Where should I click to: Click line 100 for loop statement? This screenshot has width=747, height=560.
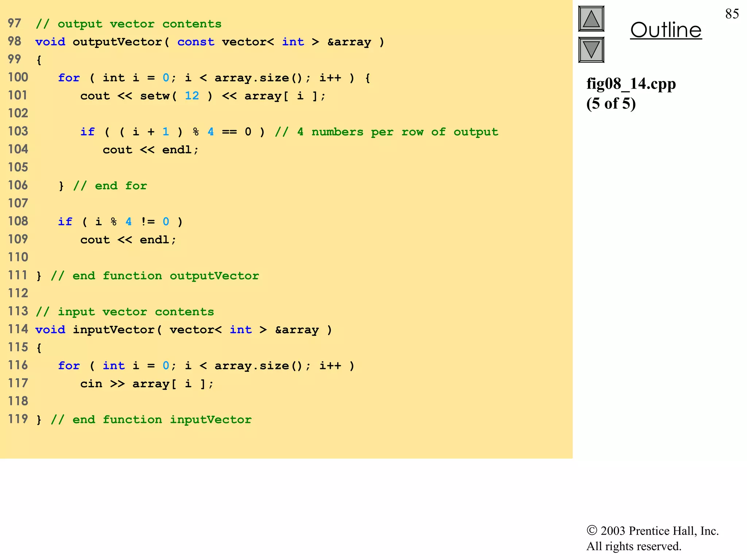tap(214, 78)
